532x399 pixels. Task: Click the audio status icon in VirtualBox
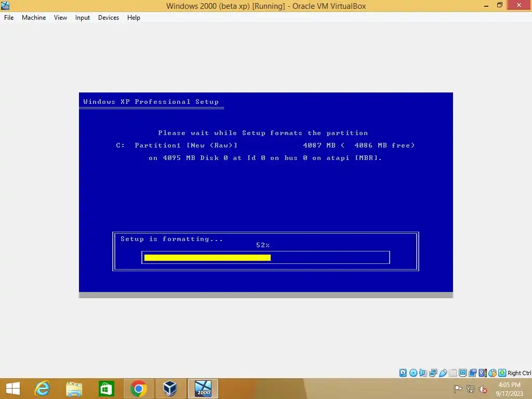pos(423,373)
